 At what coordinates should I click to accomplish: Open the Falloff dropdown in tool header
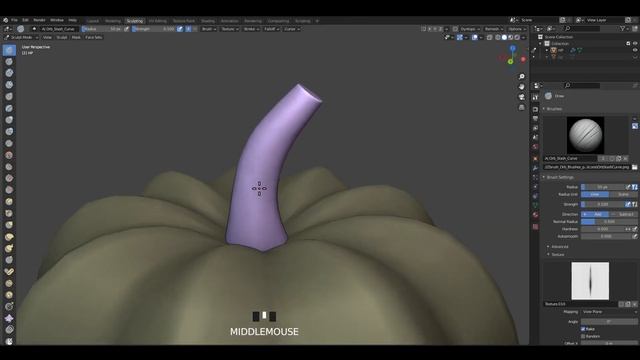[271, 29]
